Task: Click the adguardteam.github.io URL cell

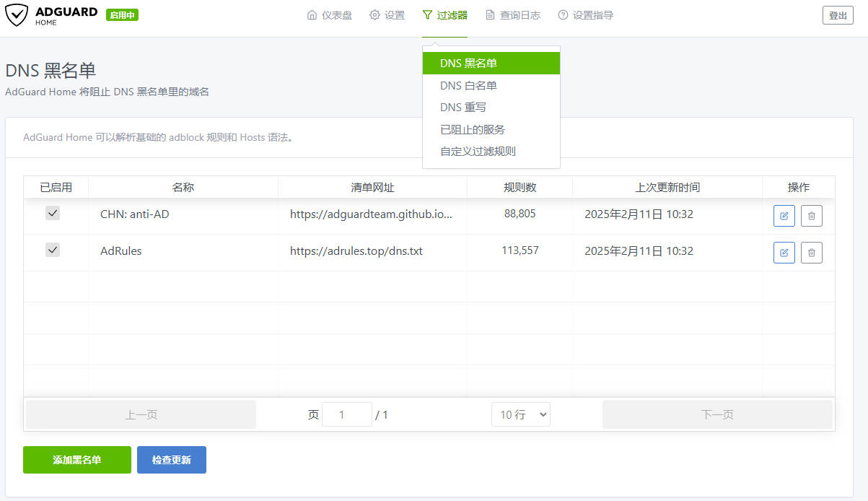Action: (x=373, y=214)
